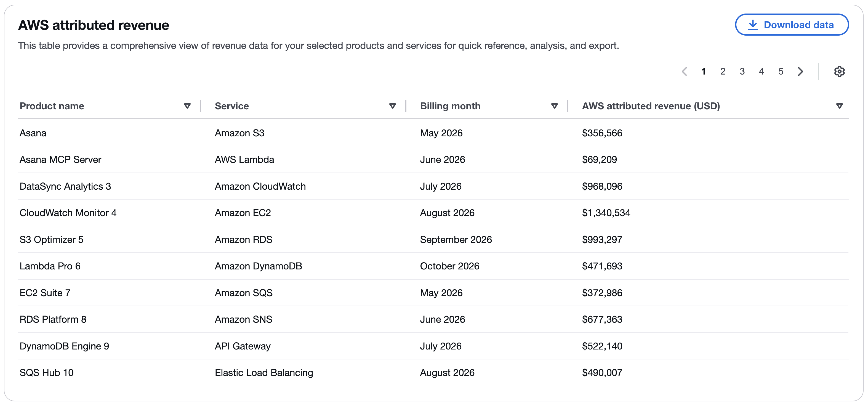The width and height of the screenshot is (868, 408).
Task: Select page 1 in pagination
Action: (x=703, y=71)
